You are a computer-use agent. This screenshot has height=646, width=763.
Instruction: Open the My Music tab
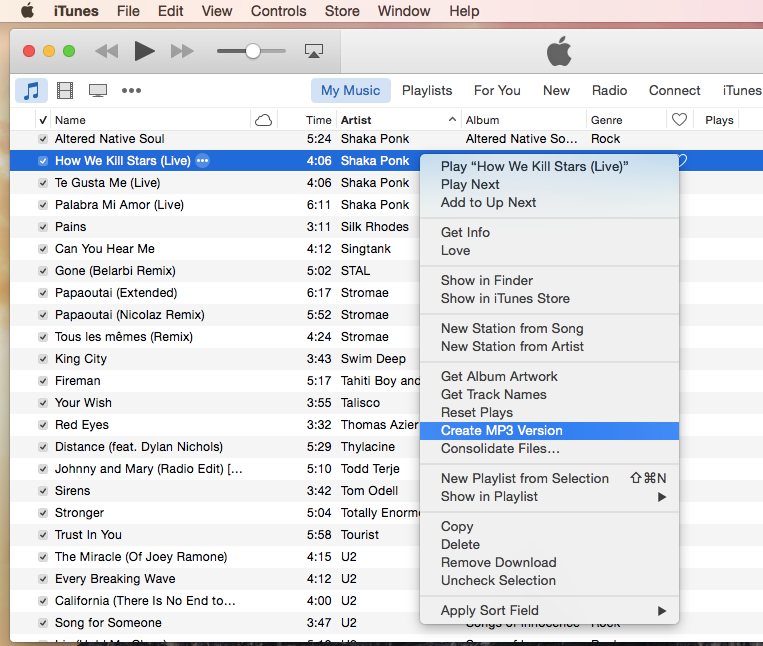pyautogui.click(x=350, y=90)
